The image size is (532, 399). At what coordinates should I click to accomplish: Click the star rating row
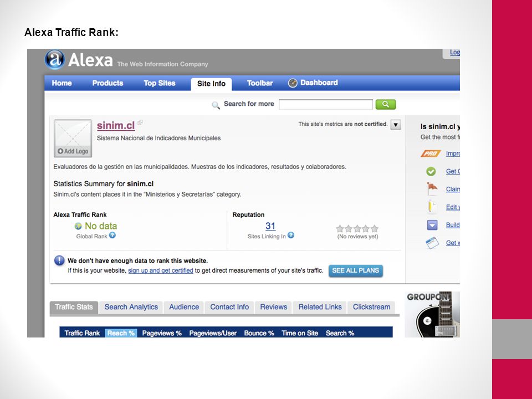tap(357, 228)
